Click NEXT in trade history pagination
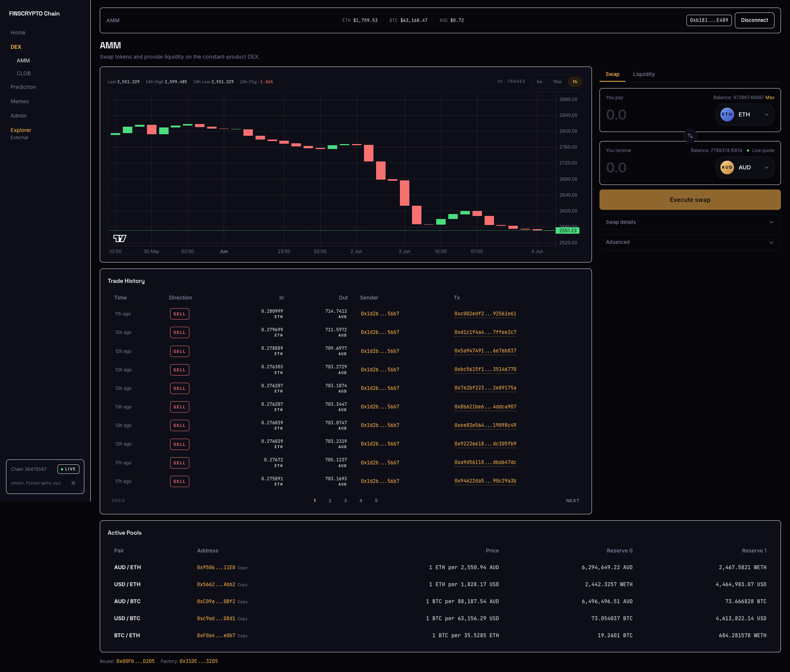The height and width of the screenshot is (672, 790). pos(572,501)
